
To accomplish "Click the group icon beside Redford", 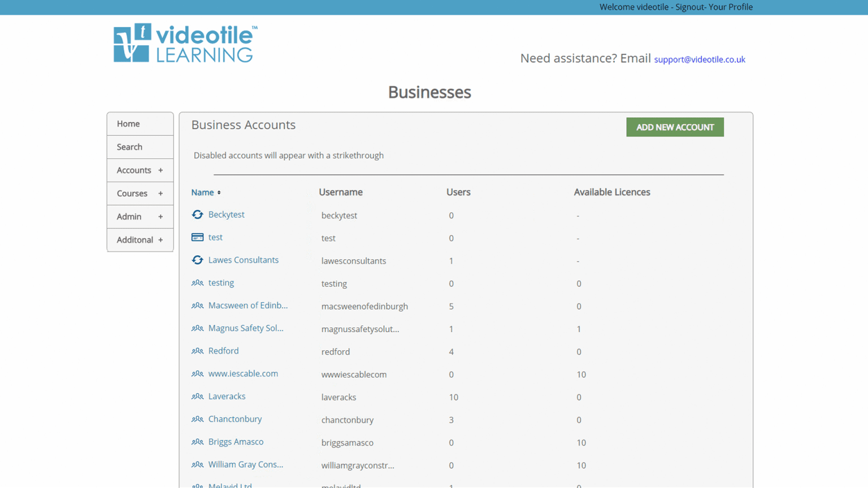I will point(197,351).
